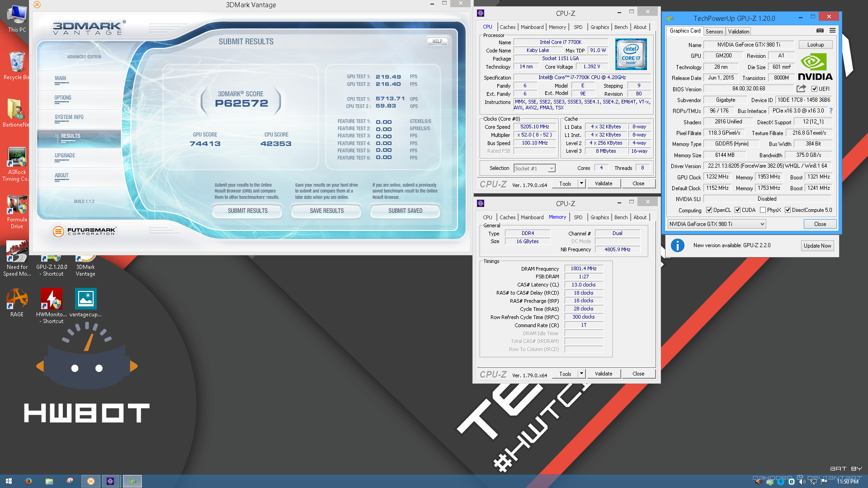Select OPTIONS in the 3DMark Vantage sidebar

(63, 98)
